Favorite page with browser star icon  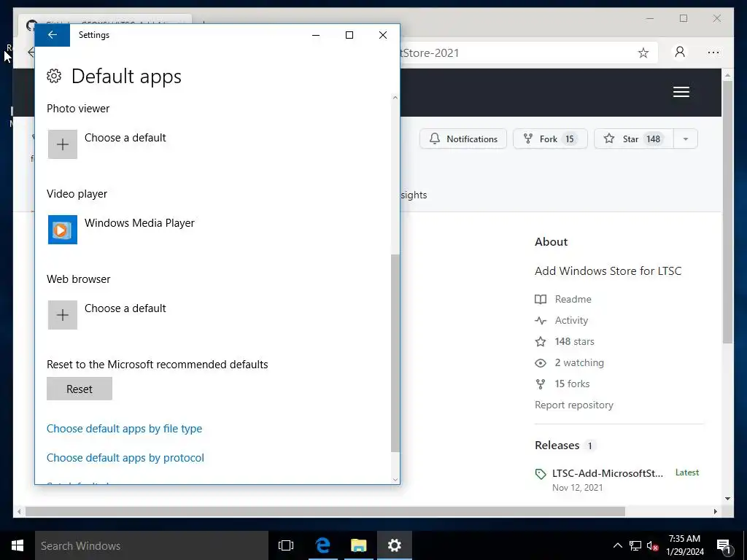click(x=643, y=52)
